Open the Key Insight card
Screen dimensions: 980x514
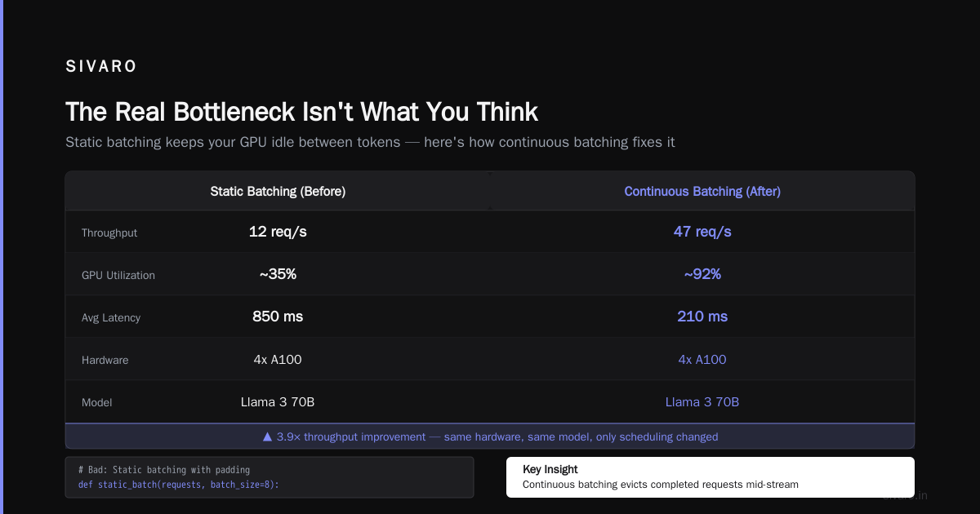[x=710, y=477]
